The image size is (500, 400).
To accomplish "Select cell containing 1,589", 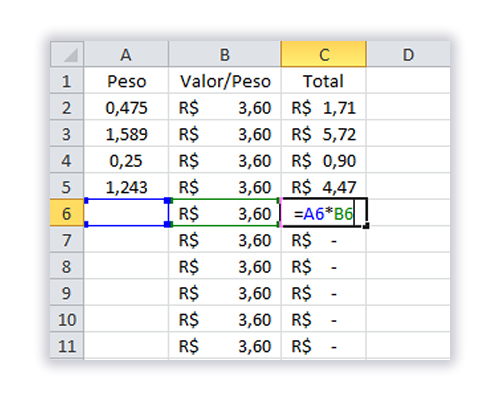I will (x=126, y=134).
